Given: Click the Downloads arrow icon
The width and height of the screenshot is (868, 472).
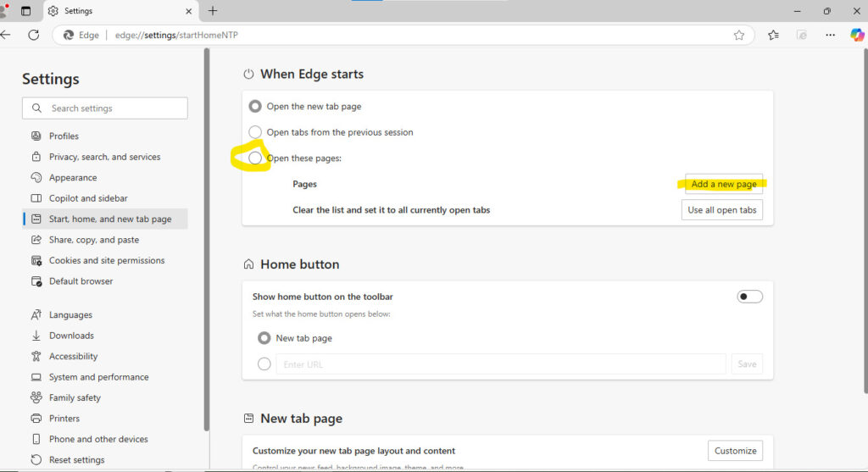Looking at the screenshot, I should pyautogui.click(x=36, y=336).
